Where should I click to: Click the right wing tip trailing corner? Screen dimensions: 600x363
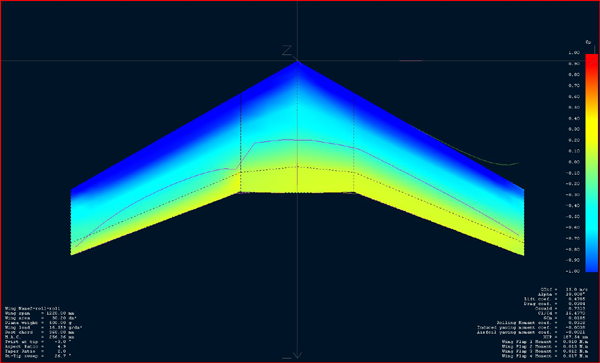(x=523, y=254)
